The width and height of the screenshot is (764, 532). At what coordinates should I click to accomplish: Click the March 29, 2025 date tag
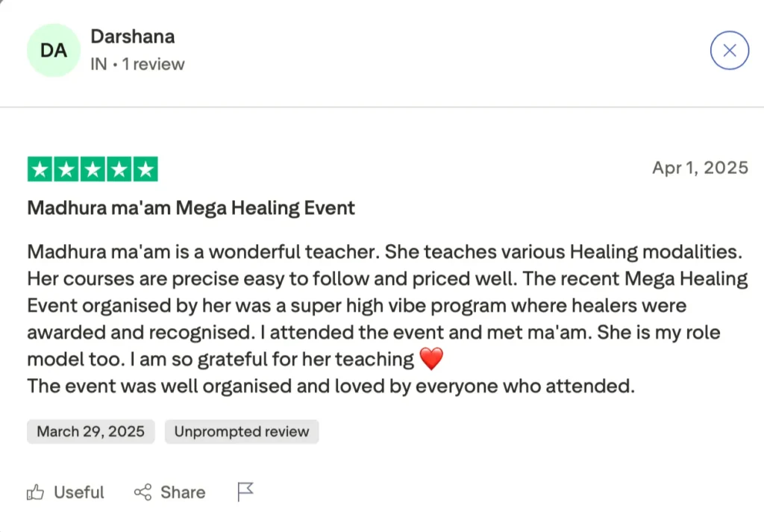point(90,431)
